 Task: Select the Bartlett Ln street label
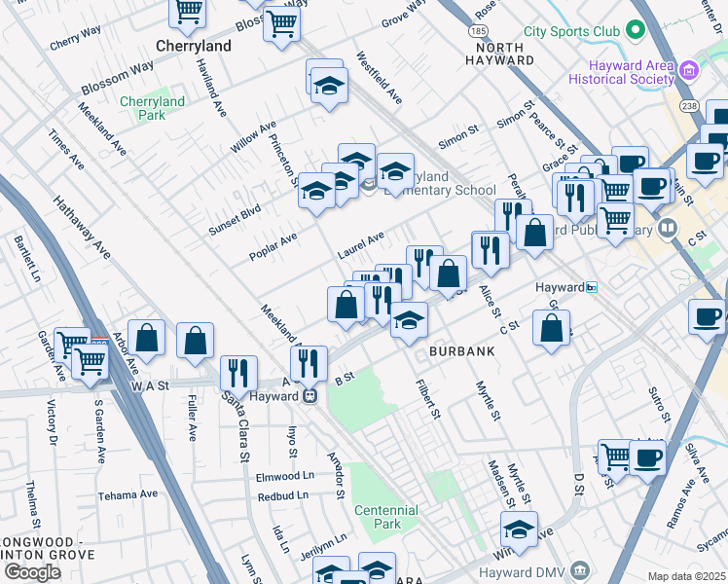click(27, 259)
